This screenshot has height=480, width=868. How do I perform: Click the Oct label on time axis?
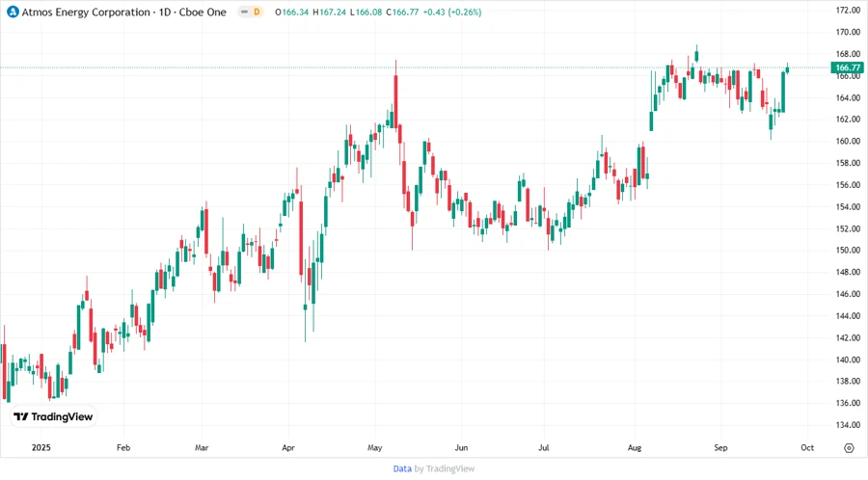point(807,447)
